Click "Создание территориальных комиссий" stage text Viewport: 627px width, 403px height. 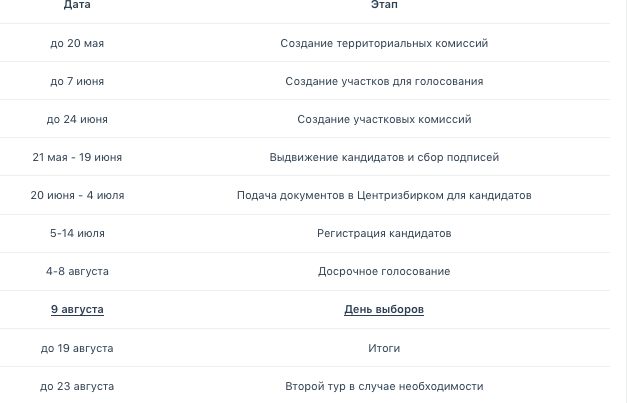[384, 44]
